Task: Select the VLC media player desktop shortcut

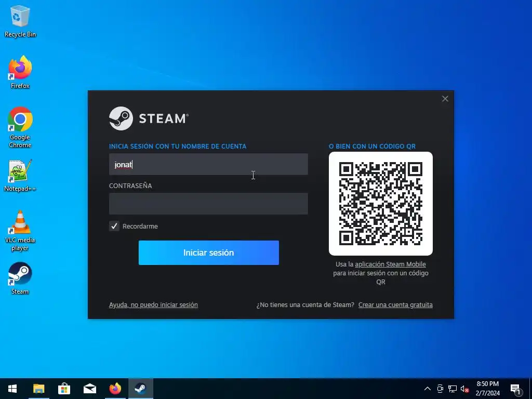Action: [20, 231]
